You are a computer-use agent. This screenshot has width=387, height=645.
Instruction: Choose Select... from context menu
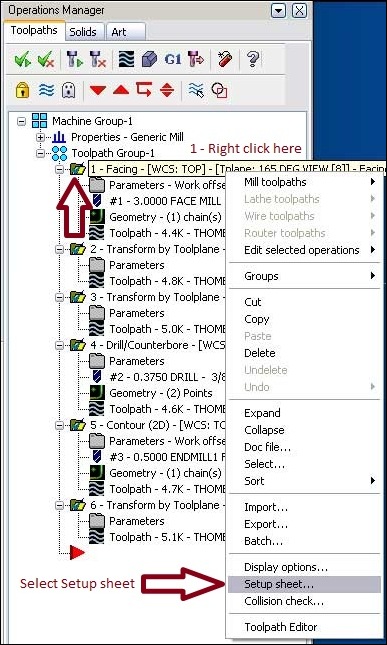[x=304, y=464]
